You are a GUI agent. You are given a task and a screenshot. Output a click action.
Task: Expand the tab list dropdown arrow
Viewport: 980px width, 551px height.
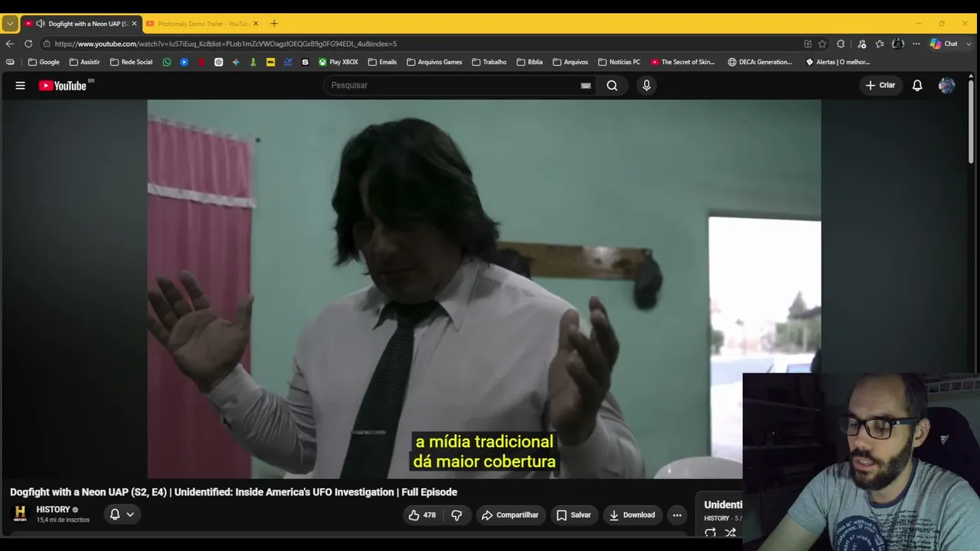[10, 24]
